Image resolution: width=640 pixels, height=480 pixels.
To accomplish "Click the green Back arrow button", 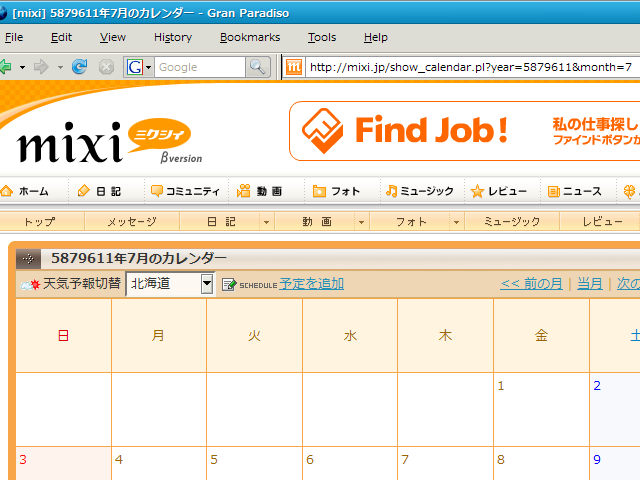I will click(x=6, y=67).
